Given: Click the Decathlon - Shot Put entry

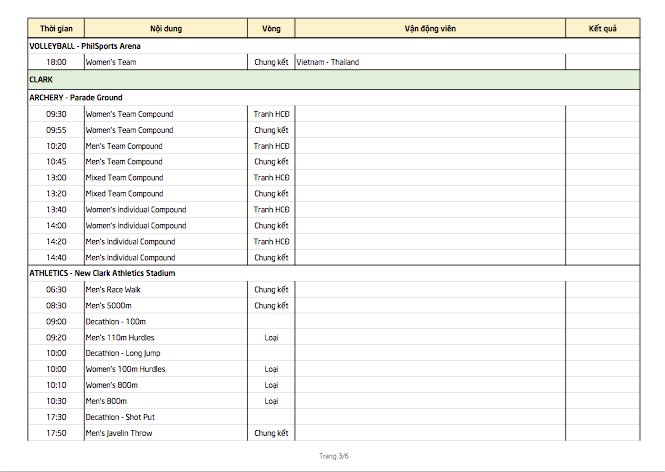Looking at the screenshot, I should 120,417.
